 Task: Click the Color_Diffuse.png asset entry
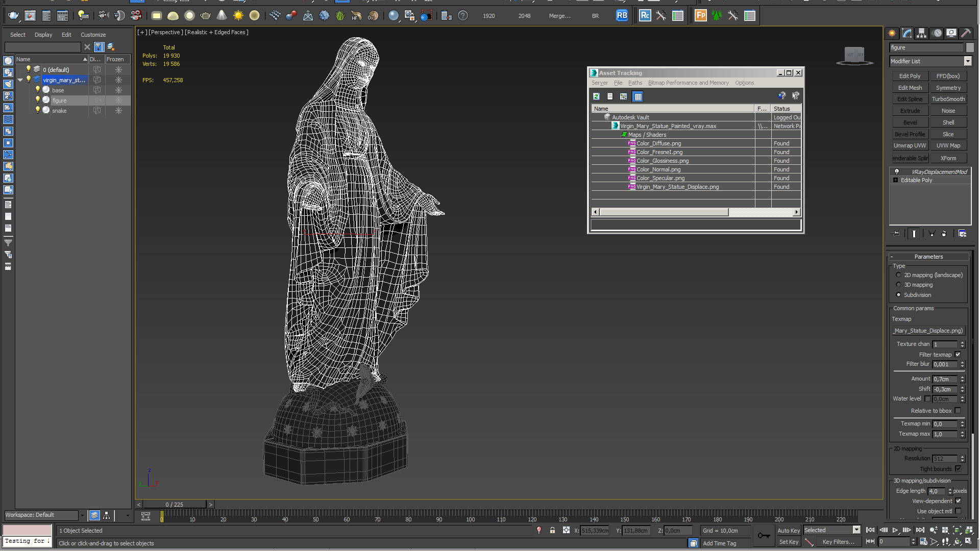[x=658, y=143]
